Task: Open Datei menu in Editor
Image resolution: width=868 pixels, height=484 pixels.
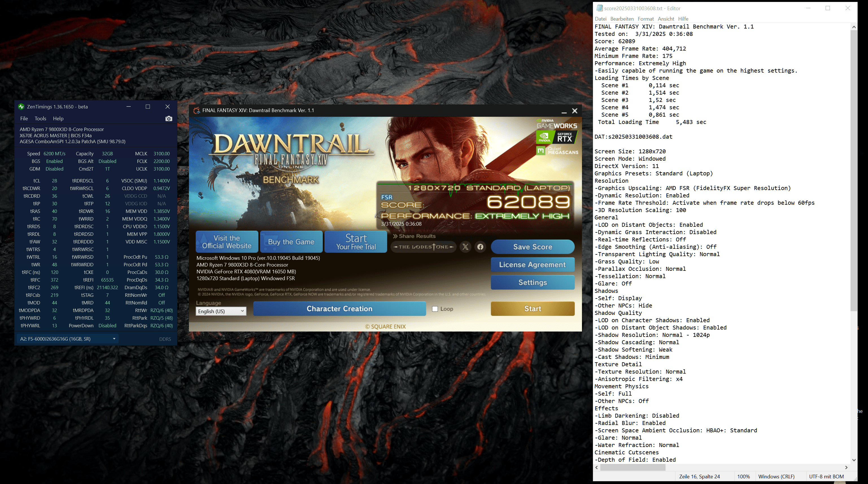Action: click(x=601, y=19)
